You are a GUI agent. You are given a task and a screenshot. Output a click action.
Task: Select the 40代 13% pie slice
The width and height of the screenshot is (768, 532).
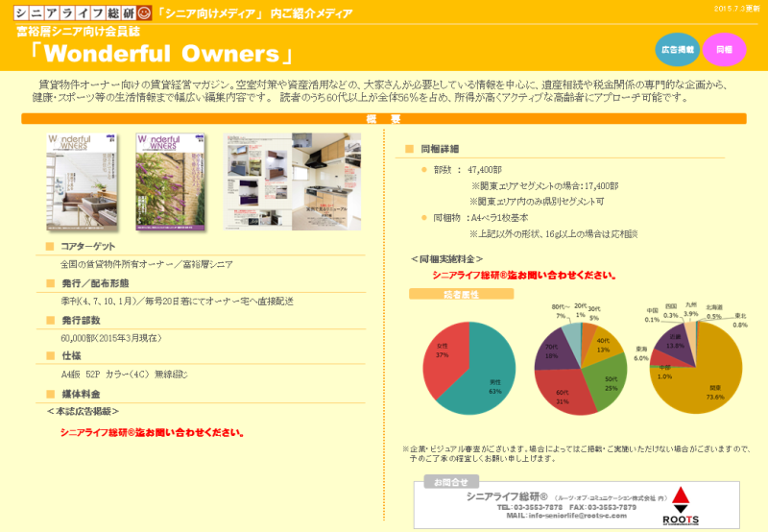tap(603, 346)
